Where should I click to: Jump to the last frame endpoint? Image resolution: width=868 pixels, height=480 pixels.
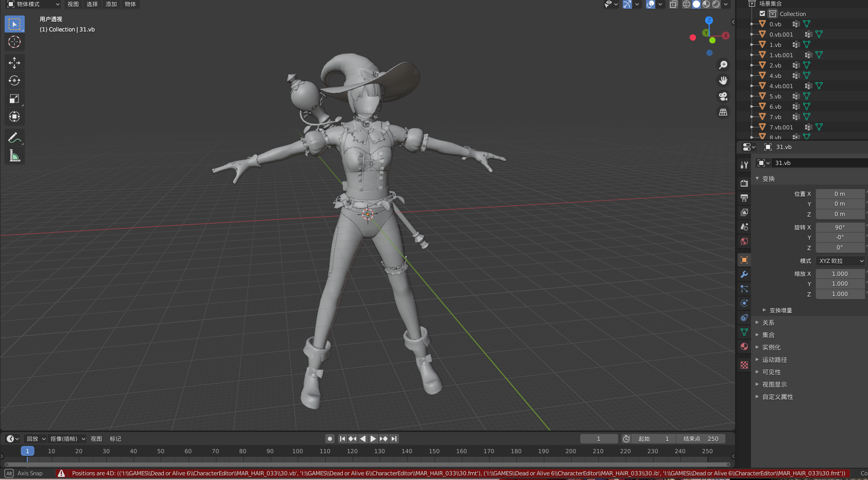point(394,439)
